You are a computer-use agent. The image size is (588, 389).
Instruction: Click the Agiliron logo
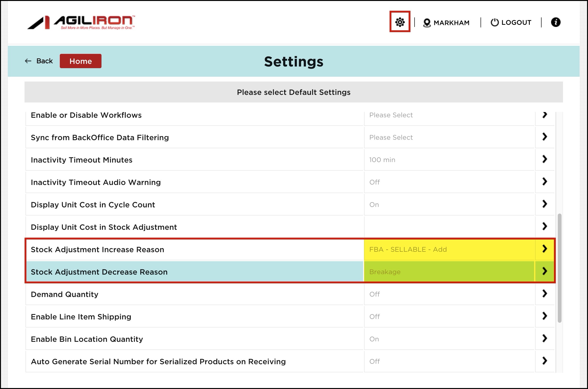[81, 22]
